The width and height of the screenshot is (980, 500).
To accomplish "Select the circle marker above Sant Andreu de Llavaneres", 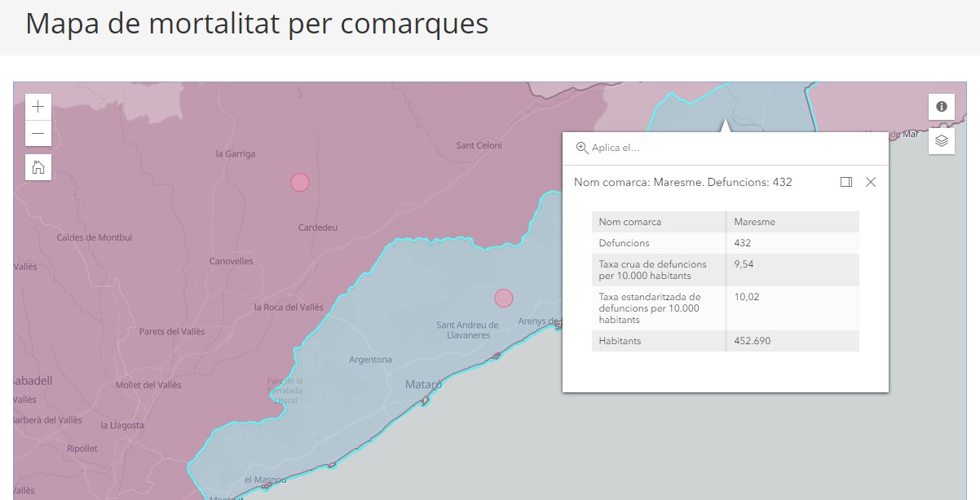I will (x=504, y=299).
